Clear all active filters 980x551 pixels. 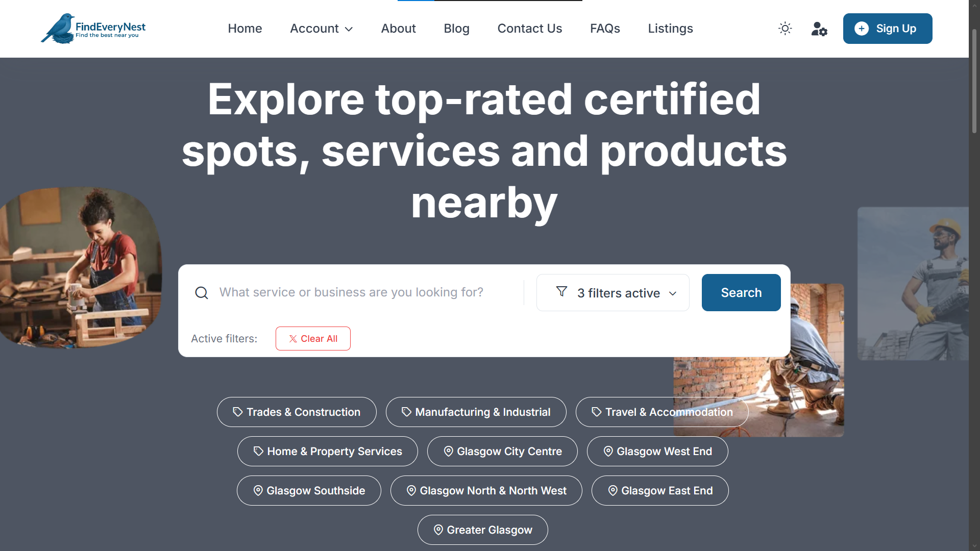point(313,338)
